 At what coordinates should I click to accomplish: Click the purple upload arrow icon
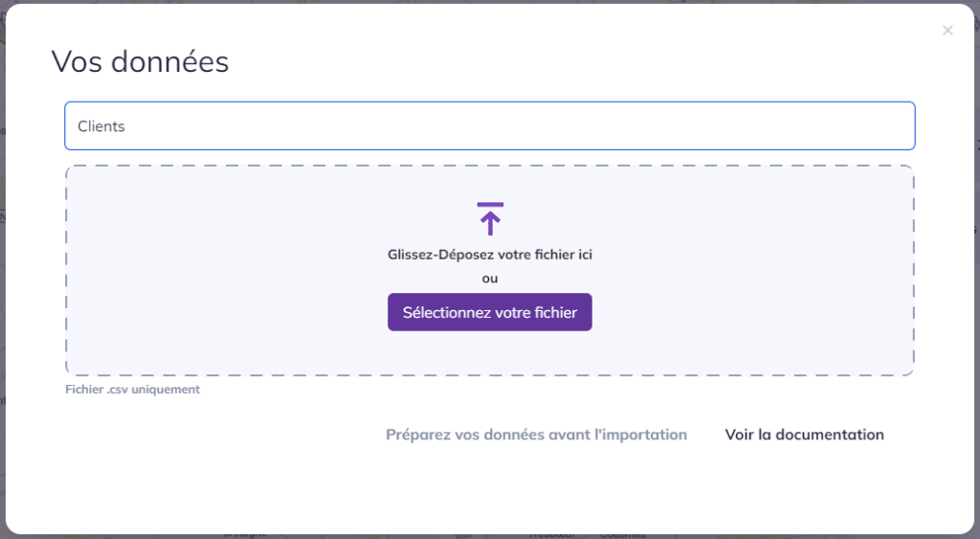490,219
